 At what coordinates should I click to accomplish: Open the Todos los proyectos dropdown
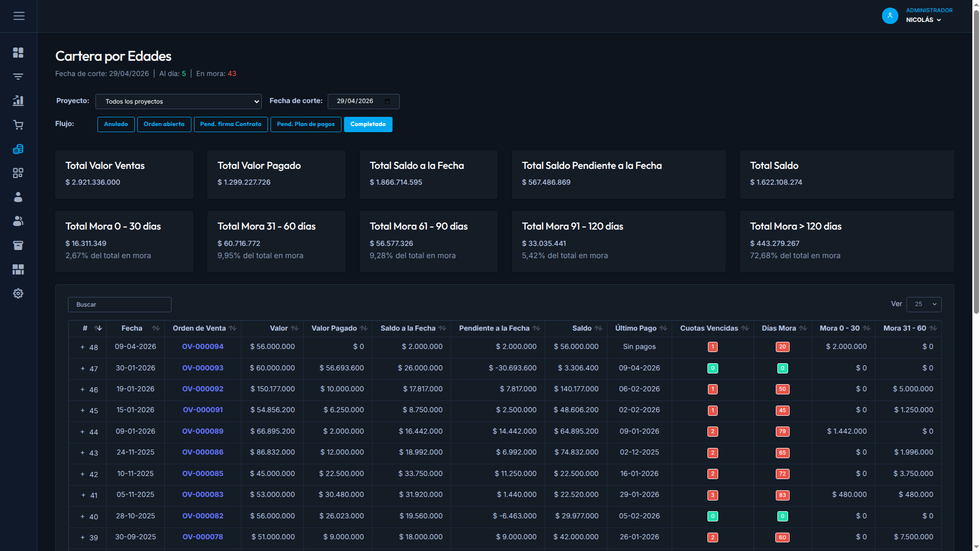[x=179, y=102]
